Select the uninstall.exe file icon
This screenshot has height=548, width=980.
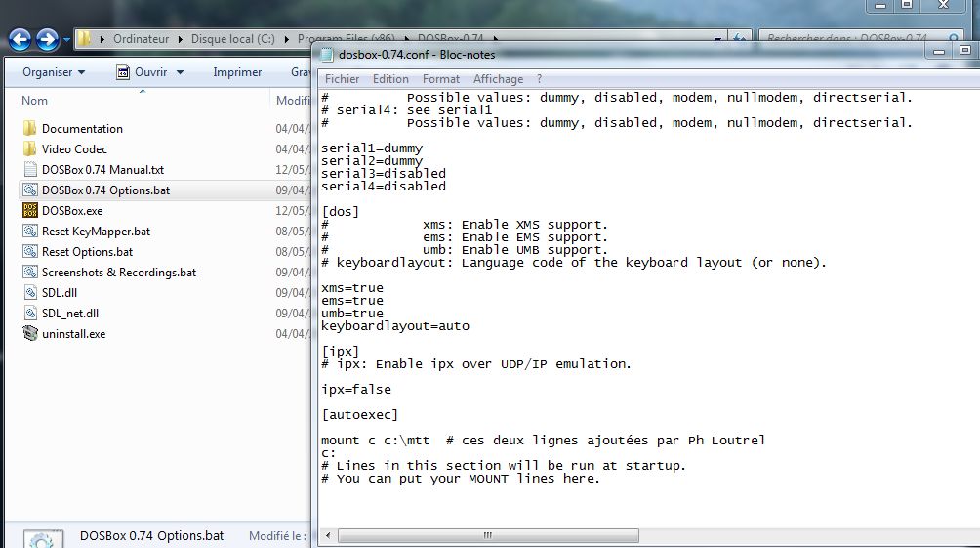tap(29, 334)
